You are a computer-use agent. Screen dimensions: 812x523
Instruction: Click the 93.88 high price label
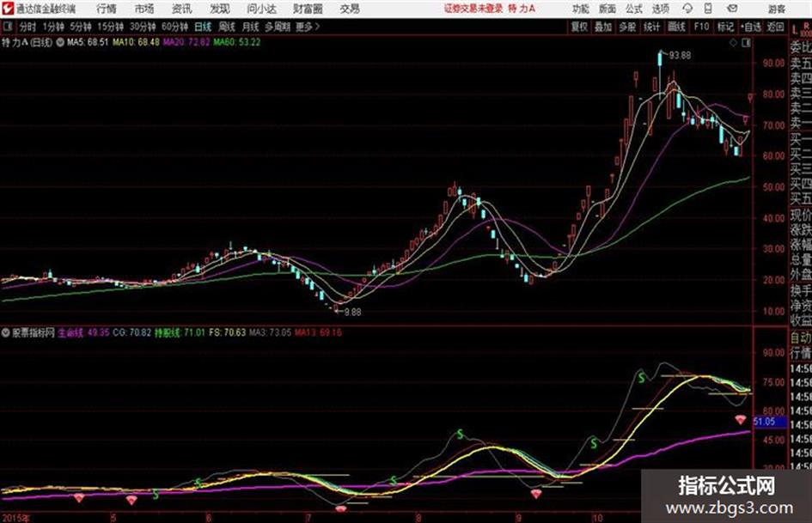[x=680, y=55]
